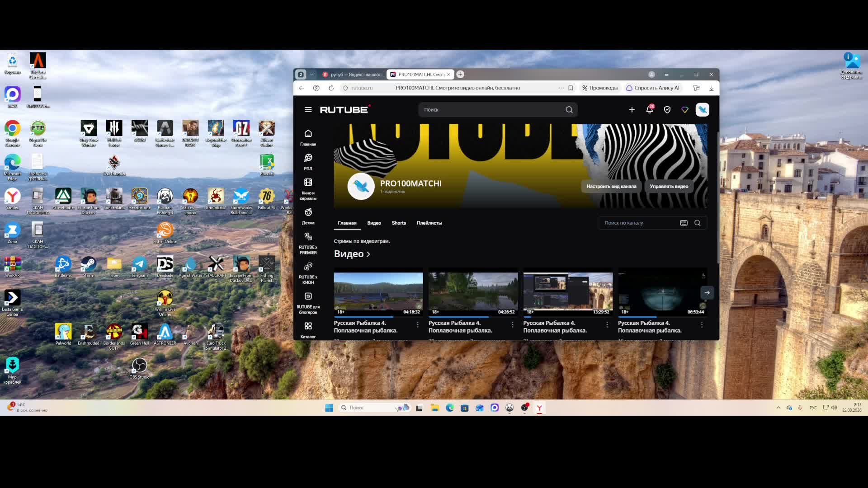Click the RUTUBE logo

pyautogui.click(x=345, y=109)
